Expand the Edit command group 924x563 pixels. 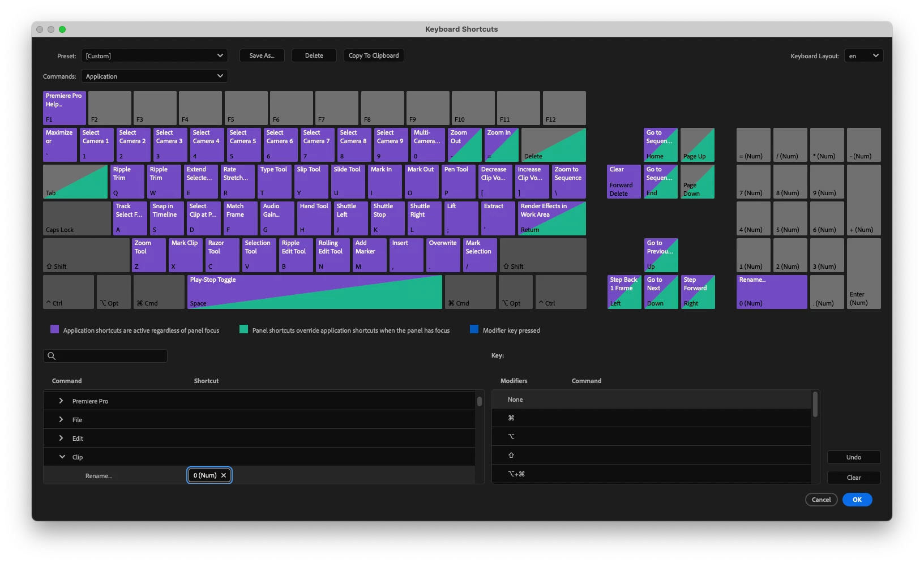[x=61, y=438]
